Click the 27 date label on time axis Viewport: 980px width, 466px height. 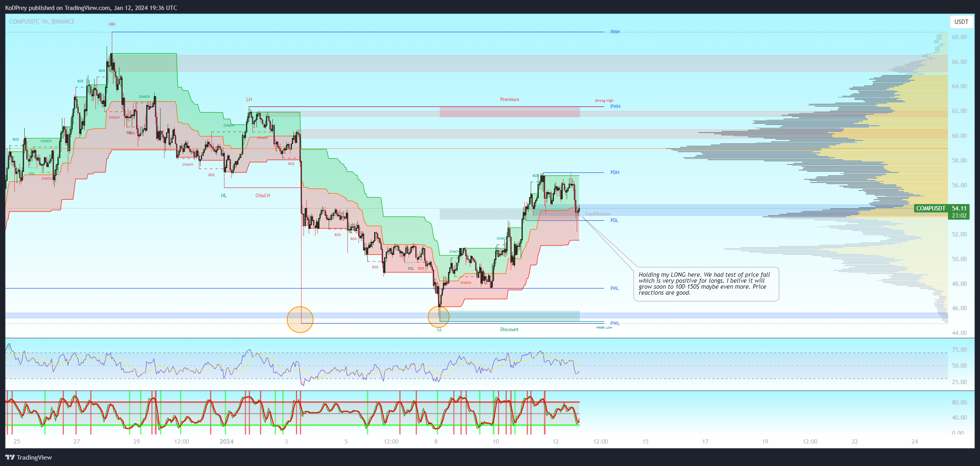77,442
